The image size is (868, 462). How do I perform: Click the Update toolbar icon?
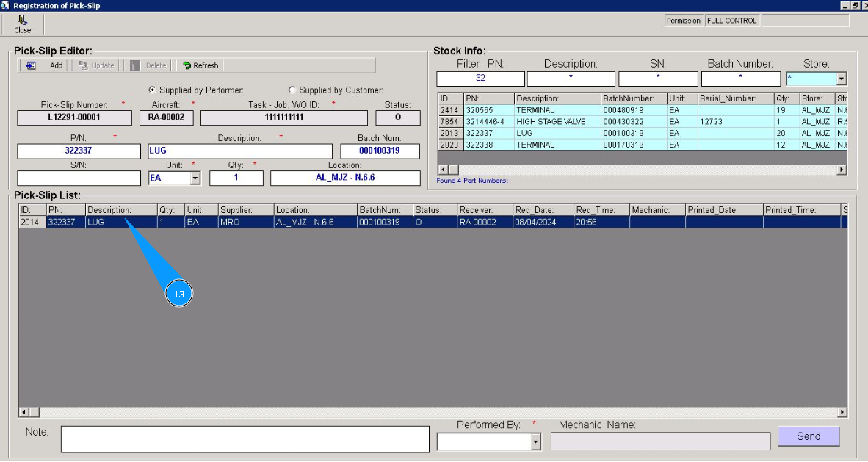point(83,65)
